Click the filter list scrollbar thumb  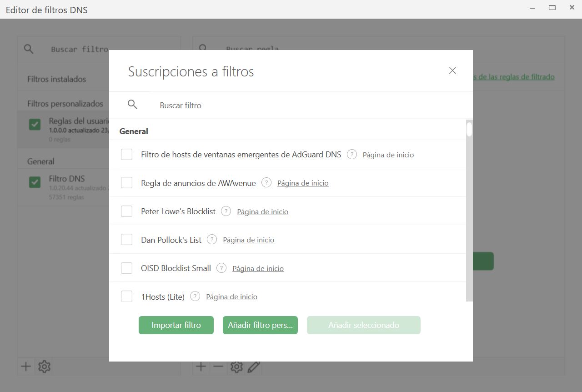(469, 129)
